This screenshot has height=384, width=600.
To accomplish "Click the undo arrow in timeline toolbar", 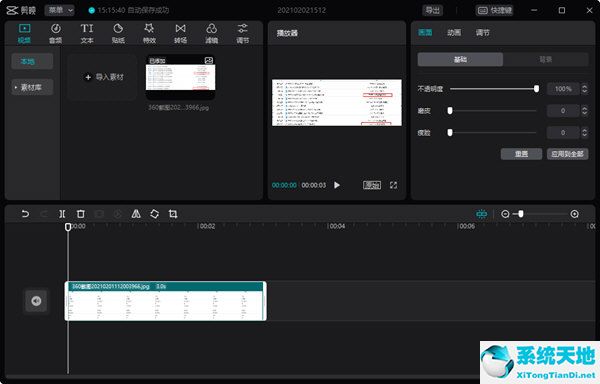I will pyautogui.click(x=25, y=214).
